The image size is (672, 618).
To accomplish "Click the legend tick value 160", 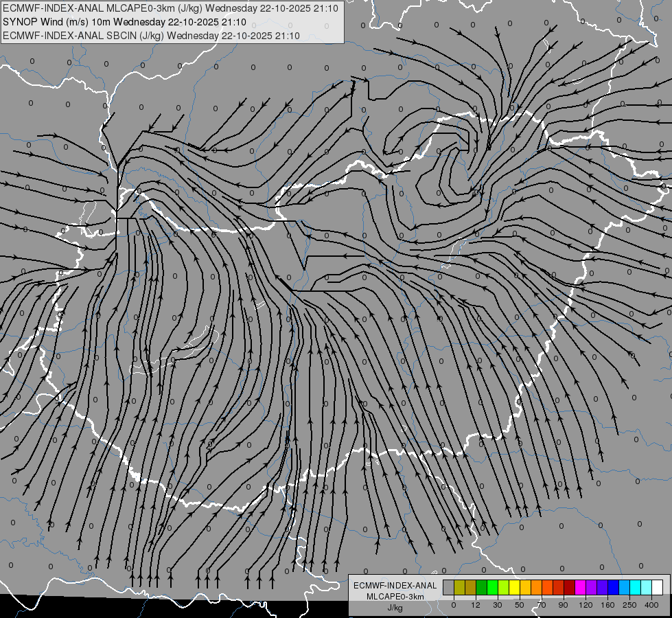I will click(607, 605).
